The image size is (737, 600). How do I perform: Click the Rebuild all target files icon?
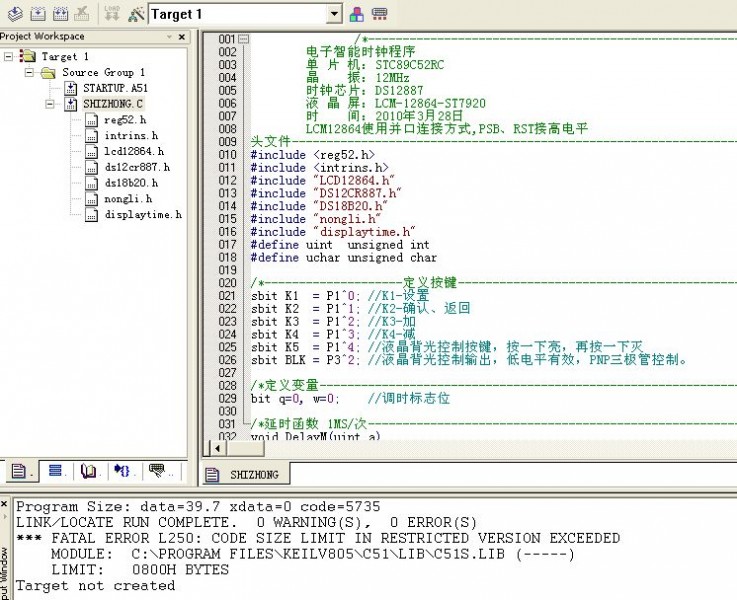(60, 14)
